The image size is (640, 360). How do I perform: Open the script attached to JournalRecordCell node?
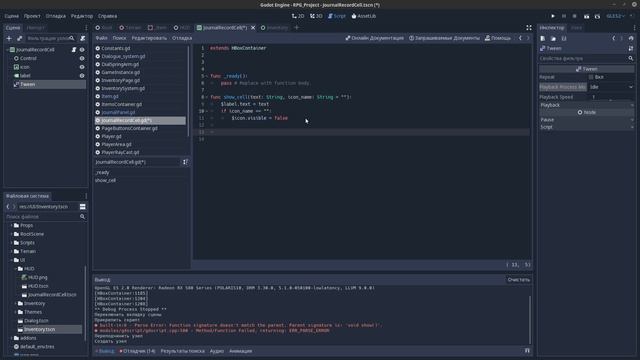click(74, 50)
